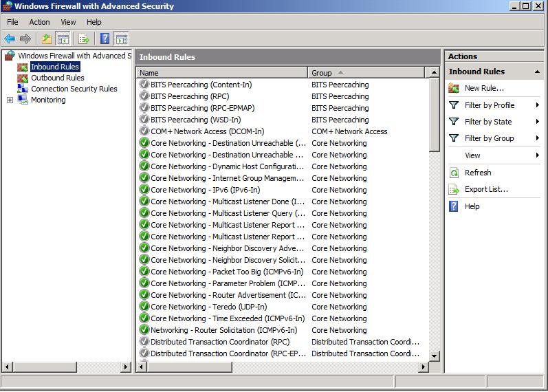Expand the Monitoring tree node
The height and width of the screenshot is (392, 548).
10,100
